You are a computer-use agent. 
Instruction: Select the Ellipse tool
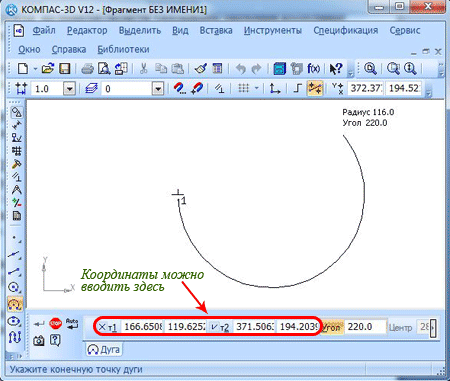tap(15, 321)
